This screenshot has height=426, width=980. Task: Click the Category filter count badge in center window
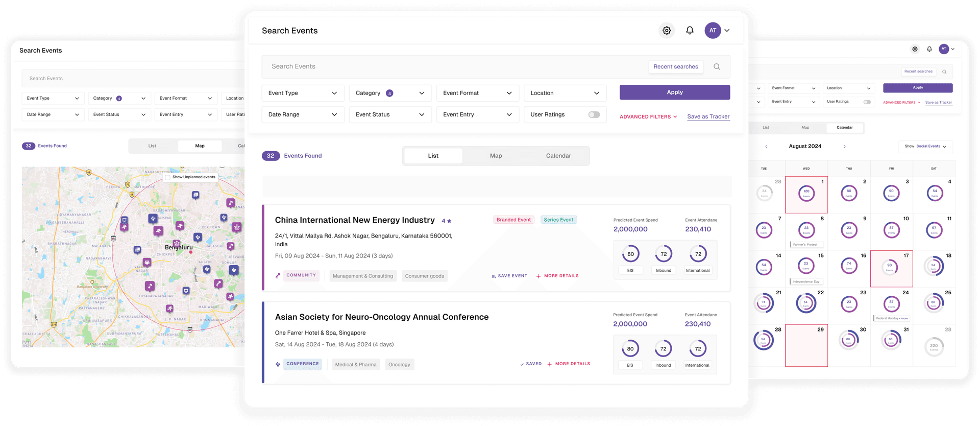tap(389, 93)
